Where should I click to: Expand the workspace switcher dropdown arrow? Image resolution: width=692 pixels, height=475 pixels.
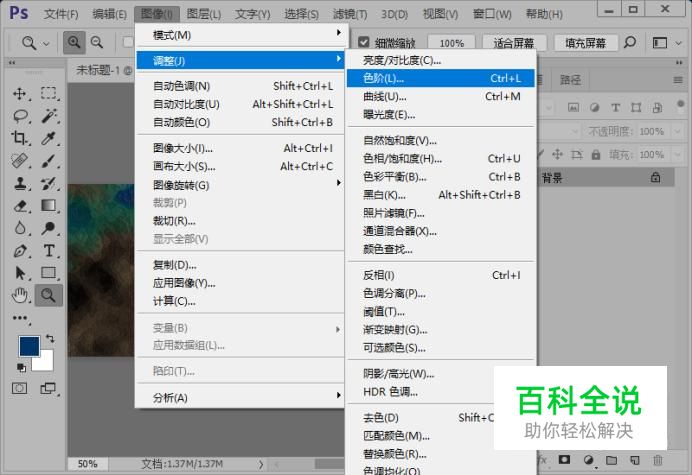pyautogui.click(x=678, y=43)
